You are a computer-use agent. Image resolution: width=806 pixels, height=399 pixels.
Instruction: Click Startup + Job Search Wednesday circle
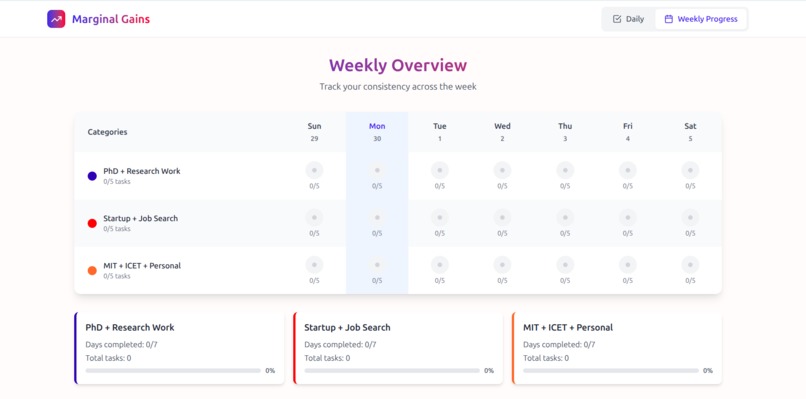pos(502,217)
